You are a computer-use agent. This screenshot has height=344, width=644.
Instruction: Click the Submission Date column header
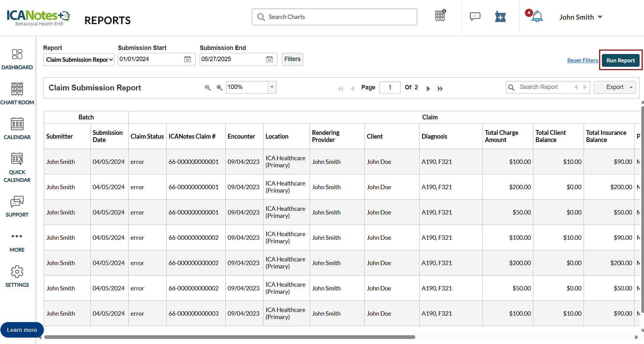coord(109,136)
